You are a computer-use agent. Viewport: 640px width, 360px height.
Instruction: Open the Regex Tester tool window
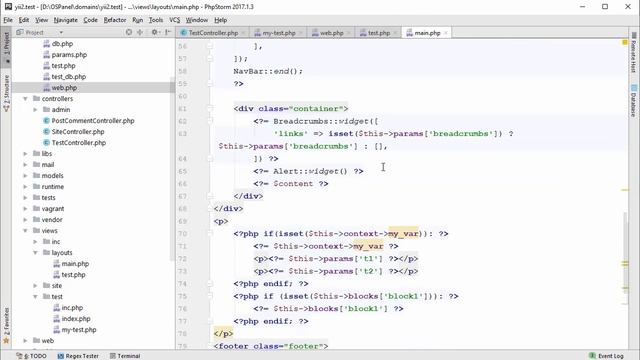[x=78, y=356]
